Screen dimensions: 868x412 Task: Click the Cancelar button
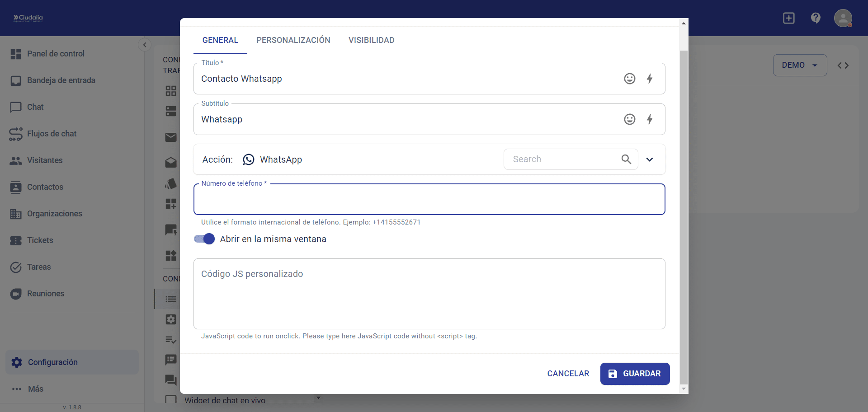click(568, 374)
